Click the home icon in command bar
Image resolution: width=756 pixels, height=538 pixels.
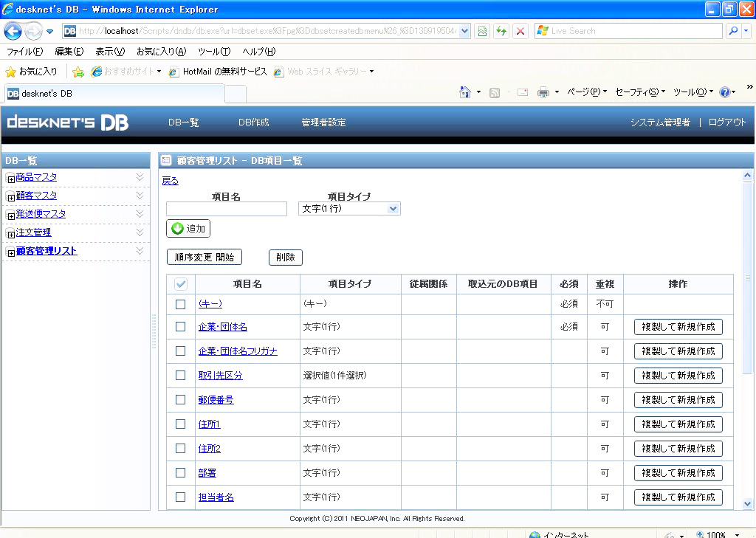(x=465, y=92)
